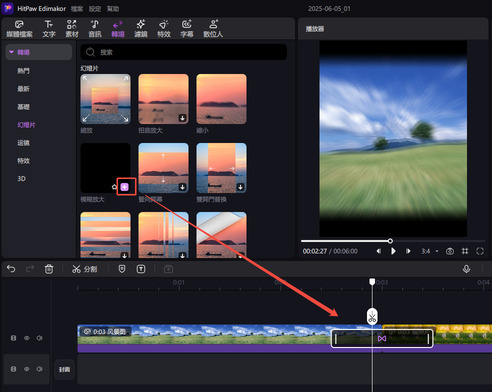Click the undo arrow in timeline toolbar

pos(11,269)
